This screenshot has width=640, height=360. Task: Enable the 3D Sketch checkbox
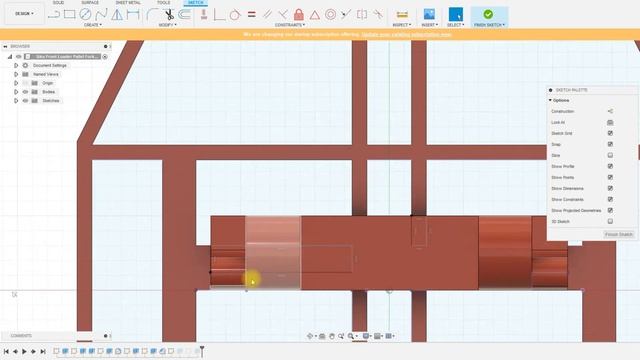tap(610, 221)
